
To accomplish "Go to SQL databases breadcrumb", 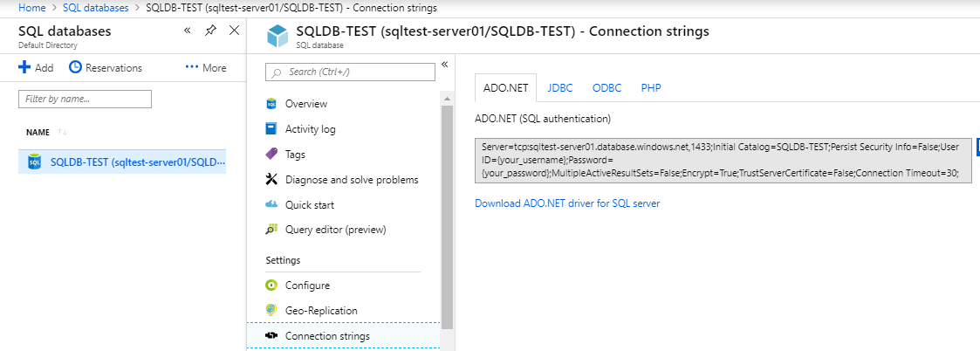I will coord(96,8).
